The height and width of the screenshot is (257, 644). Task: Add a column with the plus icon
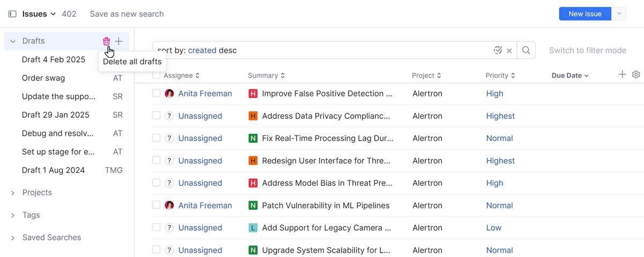[x=622, y=75]
